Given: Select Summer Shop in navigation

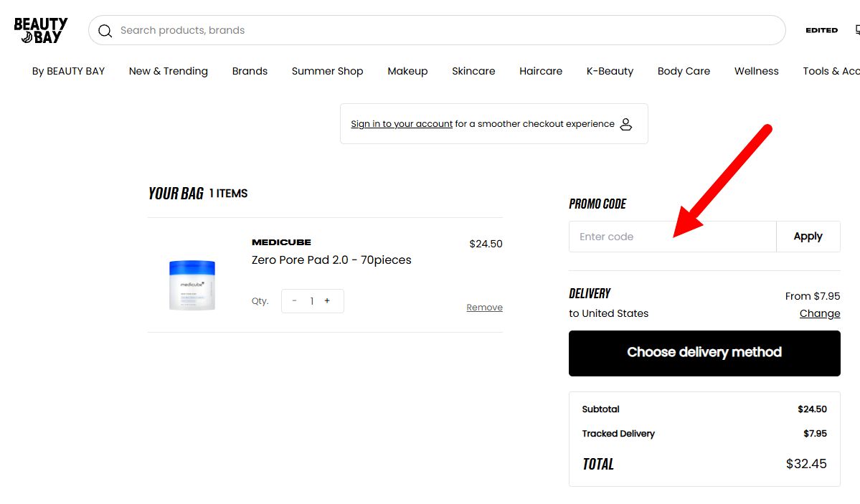Looking at the screenshot, I should [x=327, y=71].
